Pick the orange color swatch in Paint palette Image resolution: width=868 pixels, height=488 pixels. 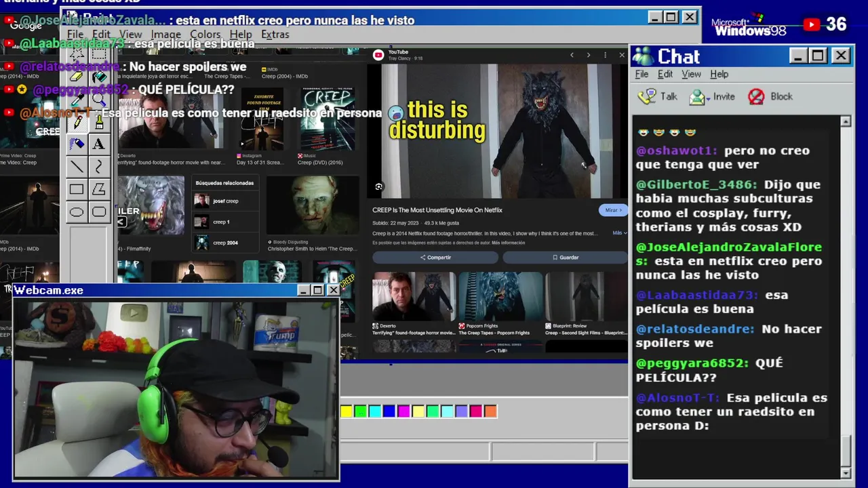(490, 411)
